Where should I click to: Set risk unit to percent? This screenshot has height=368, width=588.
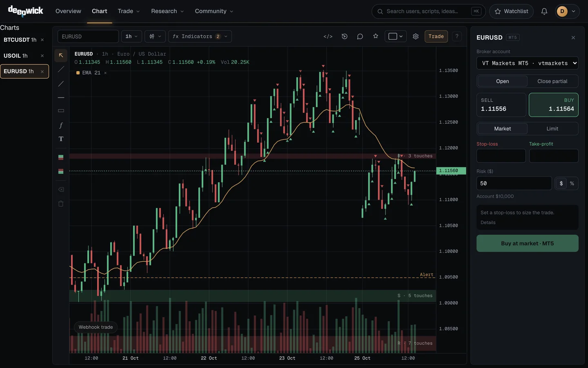pos(572,184)
